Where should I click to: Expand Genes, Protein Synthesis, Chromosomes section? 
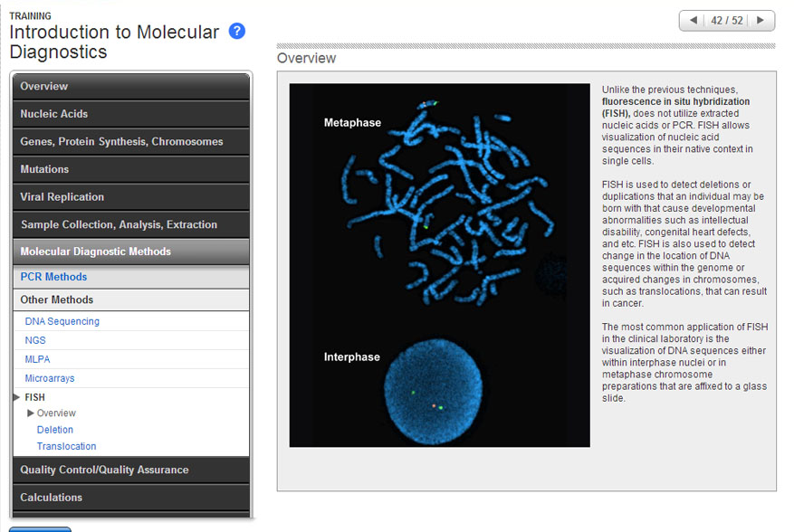click(x=130, y=142)
